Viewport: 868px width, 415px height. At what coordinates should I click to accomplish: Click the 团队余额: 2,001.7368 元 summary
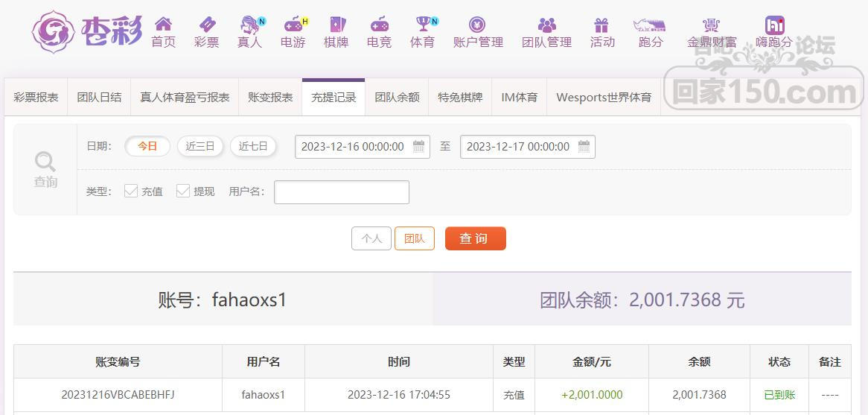pos(642,300)
